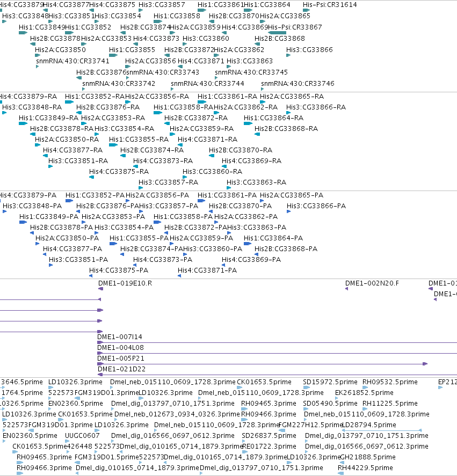Select the DME1-021D22 clone label
Screen dimensions: 457x476
[x=121, y=369]
